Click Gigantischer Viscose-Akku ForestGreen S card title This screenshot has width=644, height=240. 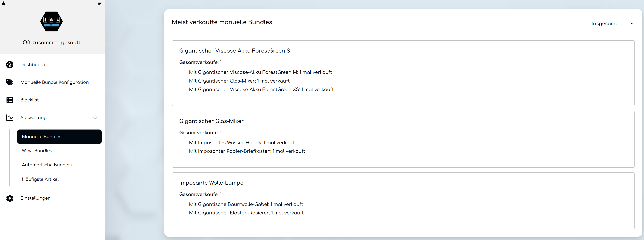pyautogui.click(x=234, y=51)
